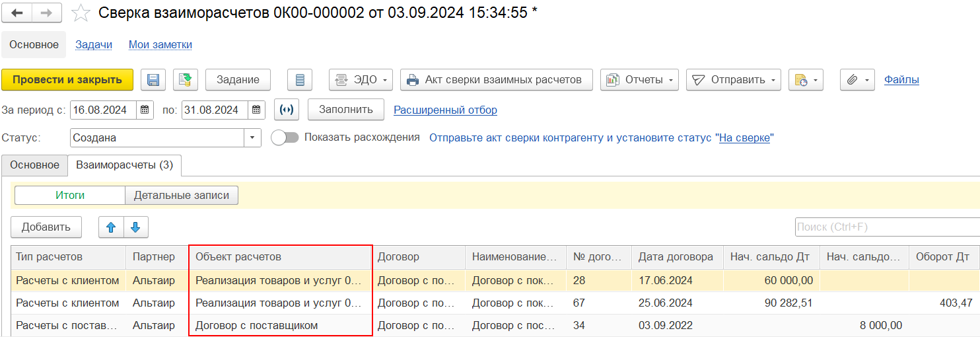Expand the Статус dropdown

click(253, 138)
